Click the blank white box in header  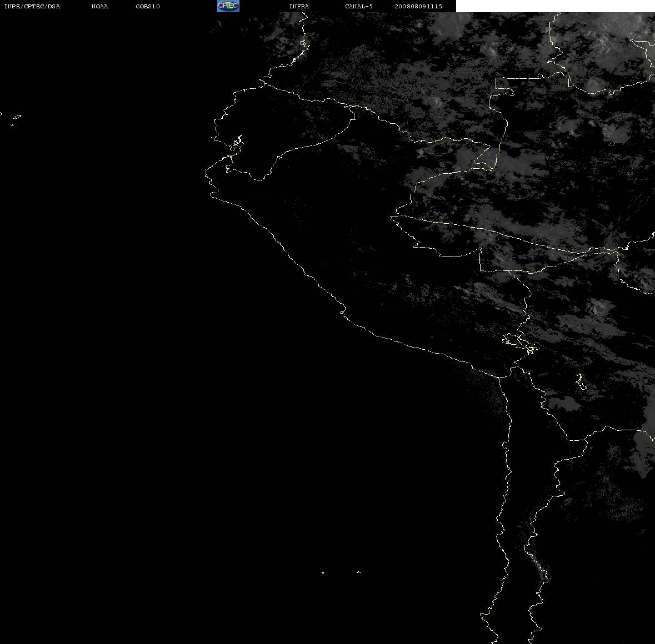click(555, 6)
